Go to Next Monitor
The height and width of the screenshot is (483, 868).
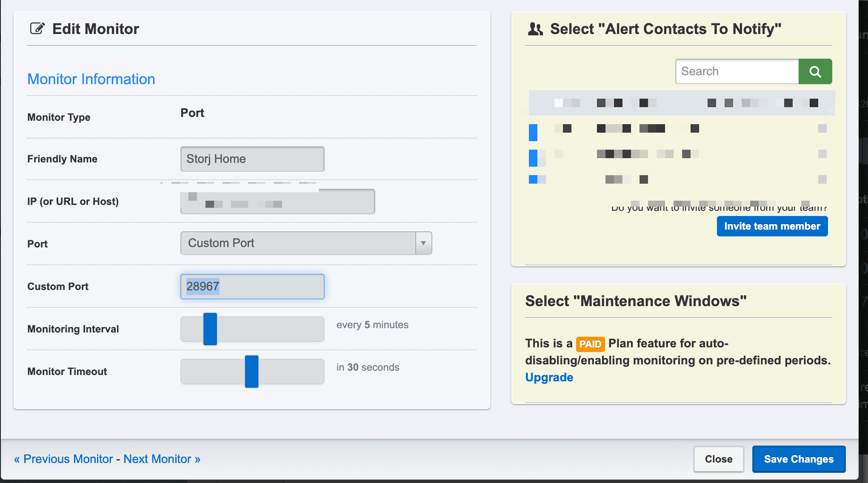coord(162,459)
